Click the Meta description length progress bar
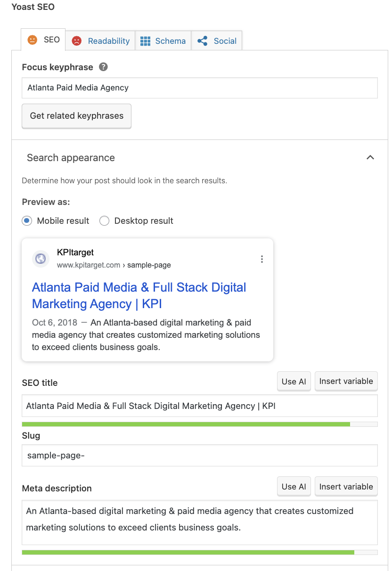Image resolution: width=392 pixels, height=571 pixels. point(200,552)
